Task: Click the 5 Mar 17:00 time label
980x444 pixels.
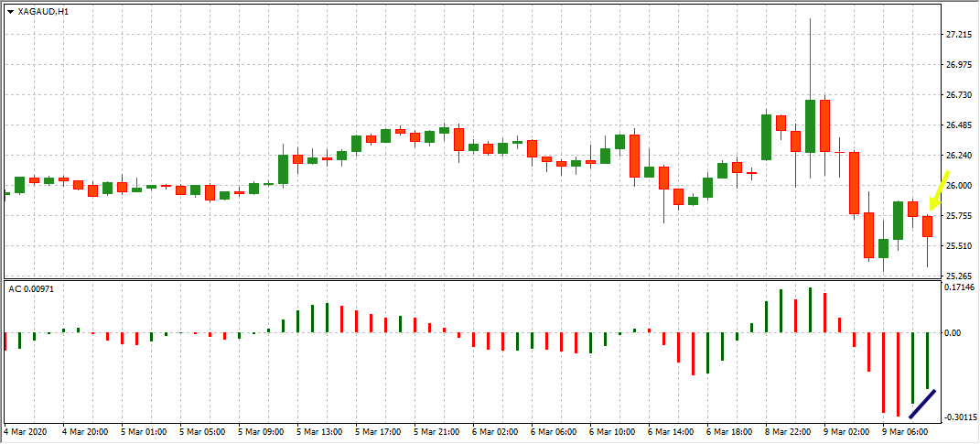Action: (x=377, y=432)
